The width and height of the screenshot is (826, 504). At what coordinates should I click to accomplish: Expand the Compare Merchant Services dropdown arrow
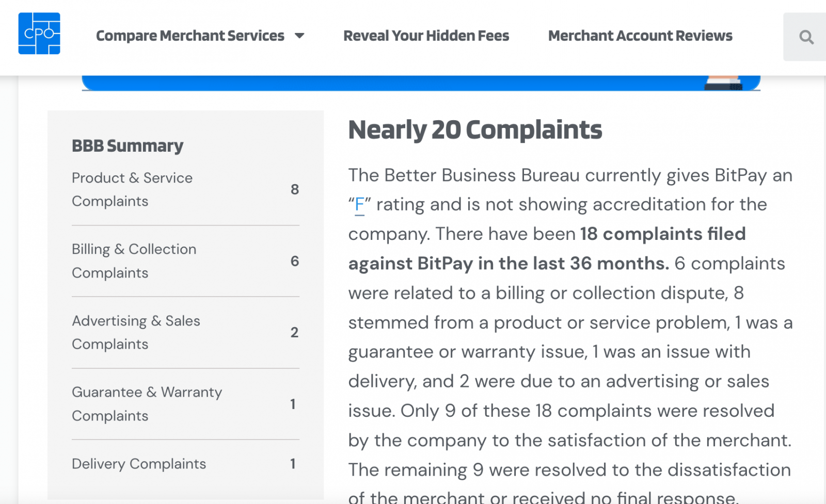[x=299, y=36]
